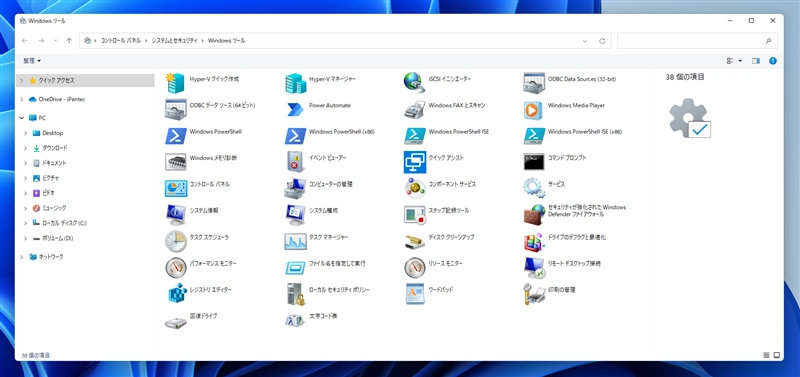Select the iSCSI イニシエーター icon
Viewport: 800px width, 377px height.
[x=414, y=83]
